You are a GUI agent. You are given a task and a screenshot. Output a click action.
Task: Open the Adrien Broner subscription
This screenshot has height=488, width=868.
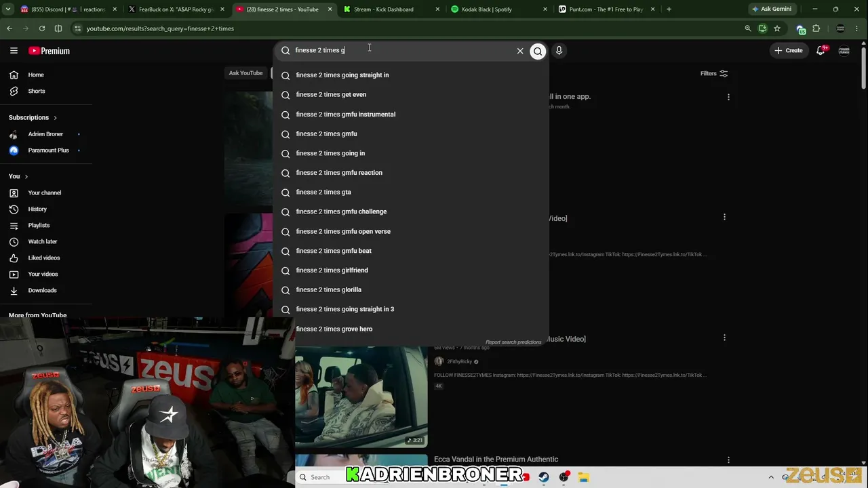point(46,134)
